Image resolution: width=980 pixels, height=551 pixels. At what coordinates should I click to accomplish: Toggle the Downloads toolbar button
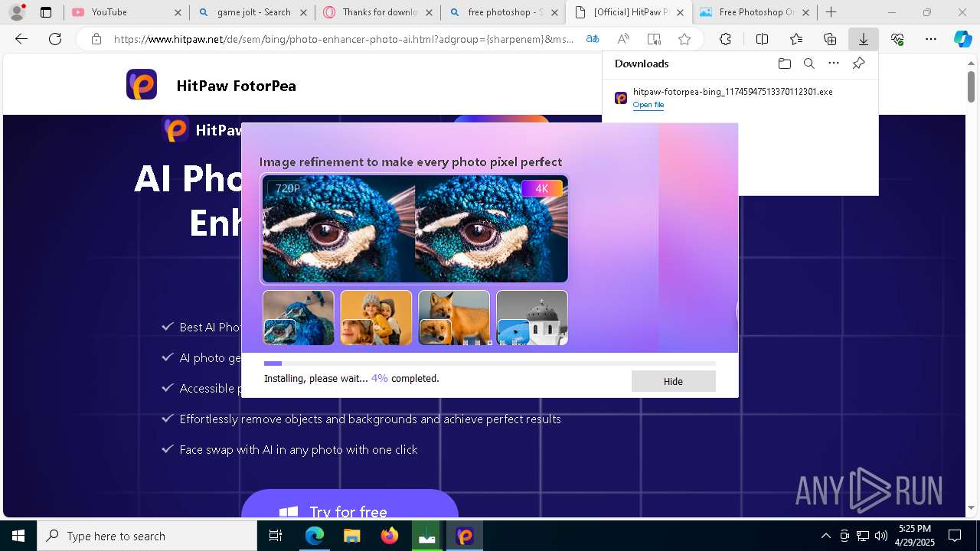[x=864, y=39]
